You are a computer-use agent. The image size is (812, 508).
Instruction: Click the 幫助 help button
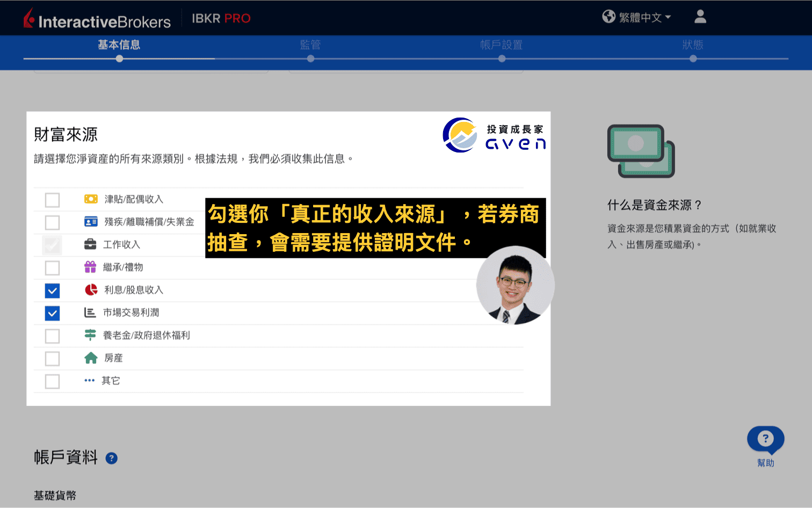[x=765, y=439]
